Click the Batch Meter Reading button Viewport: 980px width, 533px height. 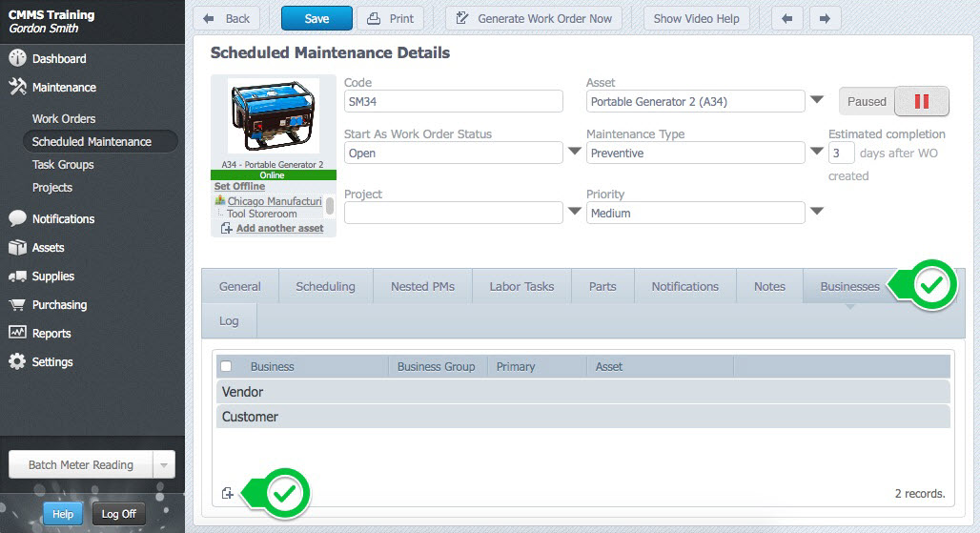tap(81, 465)
